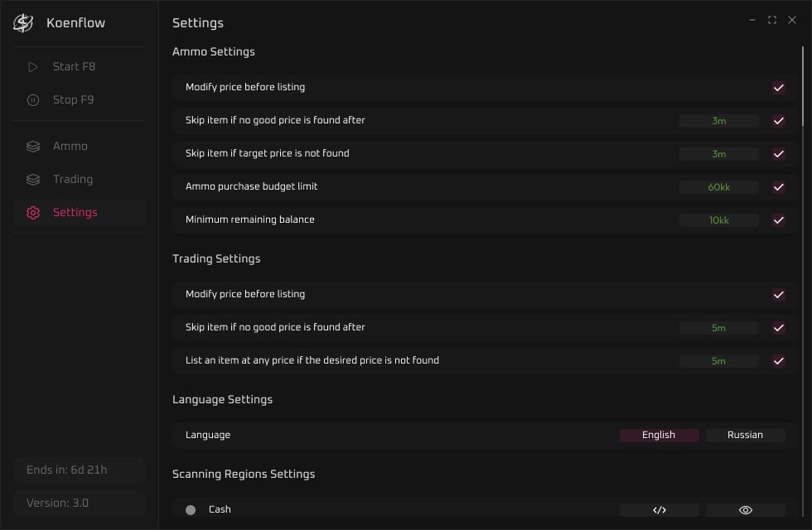812x530 pixels.
Task: Edit Trading skip item 5m time field
Action: tap(719, 328)
